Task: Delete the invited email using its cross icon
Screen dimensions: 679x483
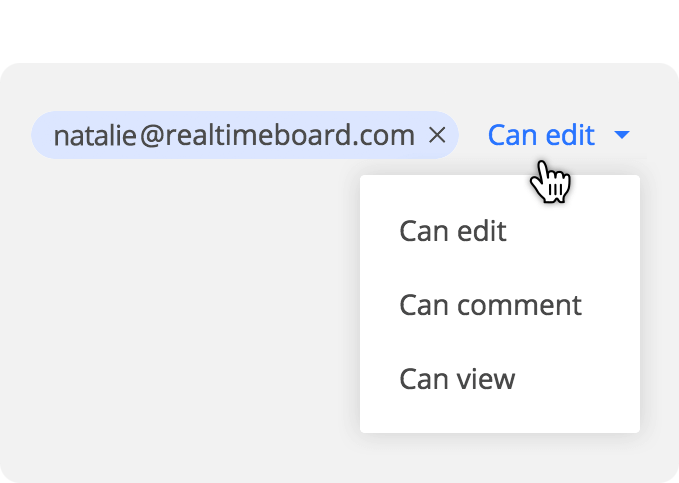Action: [437, 135]
